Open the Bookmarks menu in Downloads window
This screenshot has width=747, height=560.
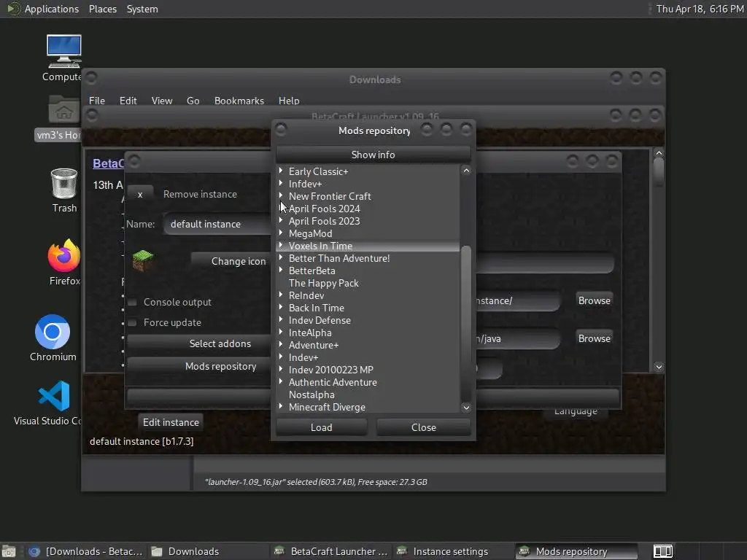(x=239, y=101)
